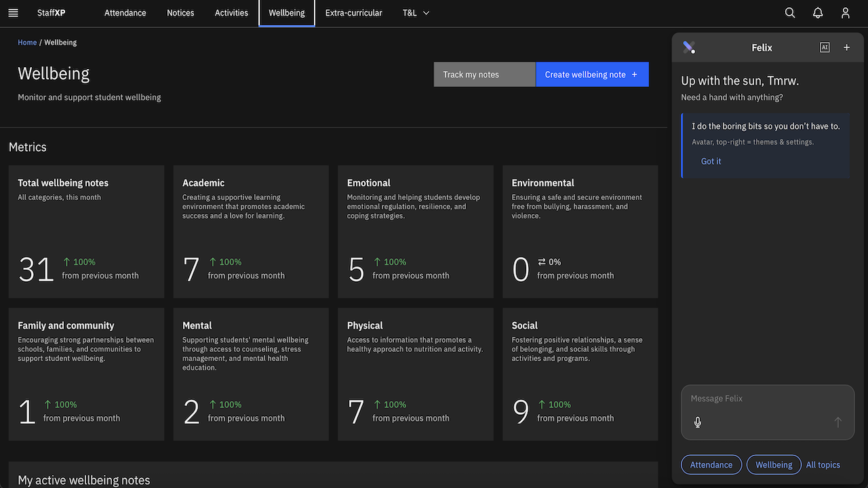Dismiss tip with Got it link
This screenshot has width=868, height=488.
(x=711, y=161)
